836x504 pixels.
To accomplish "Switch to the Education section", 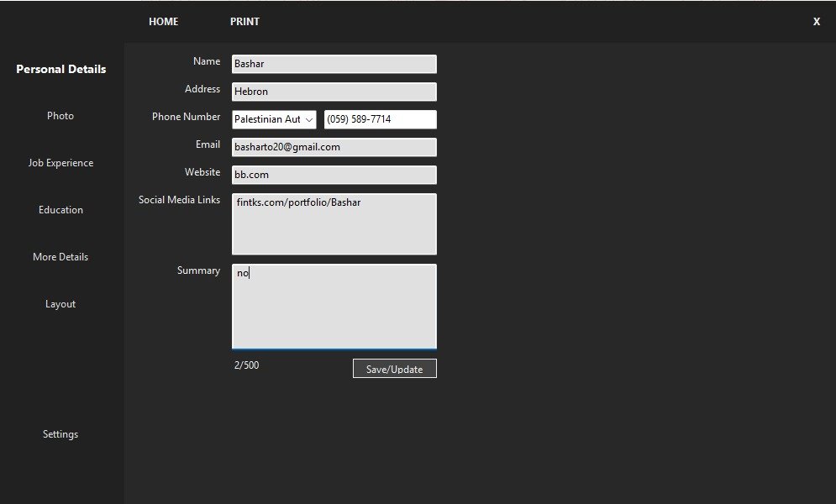I will click(60, 210).
